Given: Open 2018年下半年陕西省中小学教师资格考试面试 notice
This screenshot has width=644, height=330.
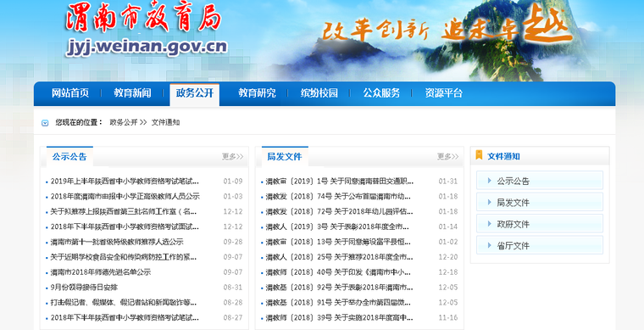Looking at the screenshot, I should pyautogui.click(x=125, y=227).
